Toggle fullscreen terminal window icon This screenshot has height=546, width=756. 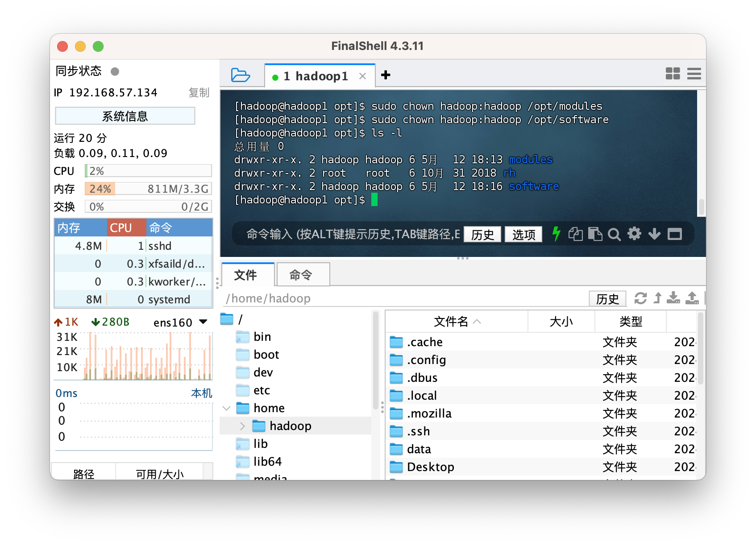pos(675,234)
